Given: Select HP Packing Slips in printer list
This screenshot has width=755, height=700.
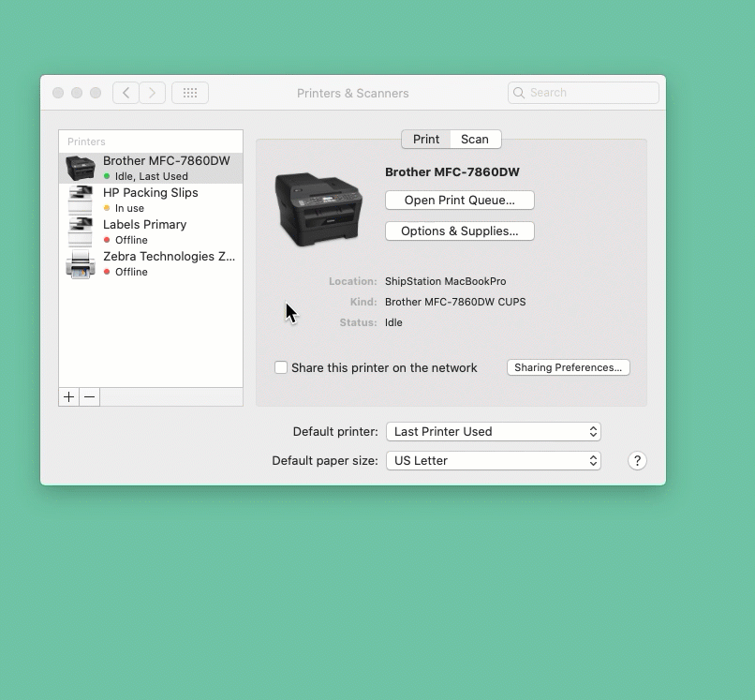Looking at the screenshot, I should tap(151, 200).
